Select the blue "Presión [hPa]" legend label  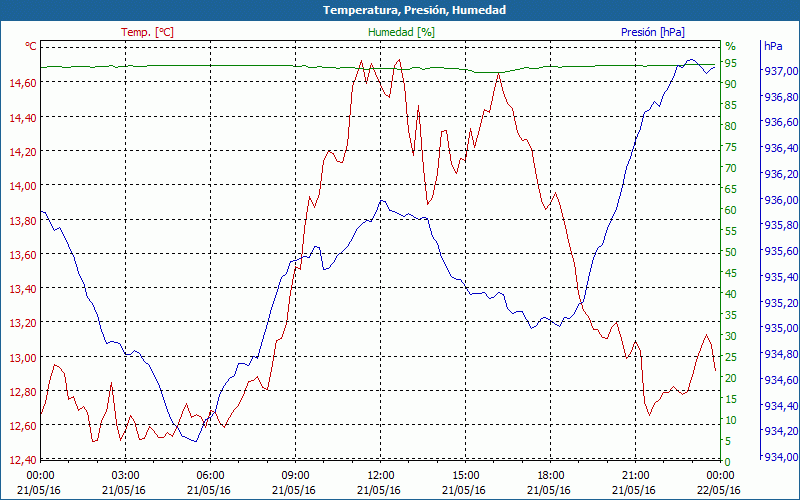[x=653, y=32]
